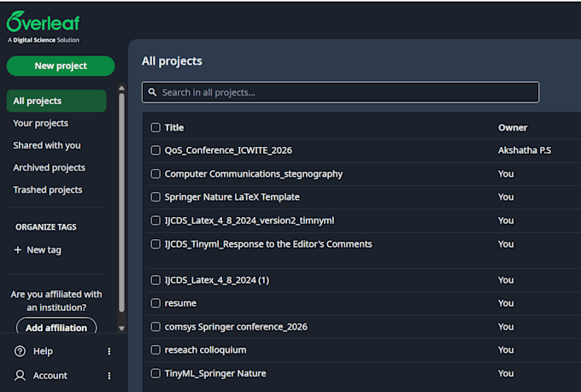Check the Springer Nature LaTeX Template checkbox
Viewport: 581px width, 392px height.
[x=156, y=196]
